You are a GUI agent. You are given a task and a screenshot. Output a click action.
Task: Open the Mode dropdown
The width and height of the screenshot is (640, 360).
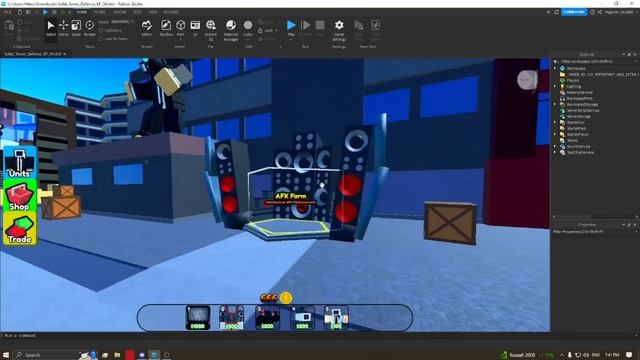(122, 22)
